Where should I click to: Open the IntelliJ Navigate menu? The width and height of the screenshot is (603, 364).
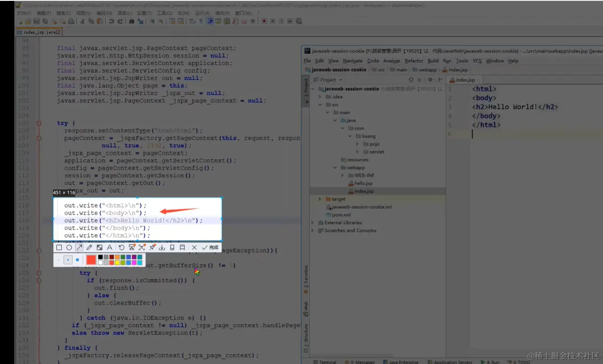tap(352, 61)
